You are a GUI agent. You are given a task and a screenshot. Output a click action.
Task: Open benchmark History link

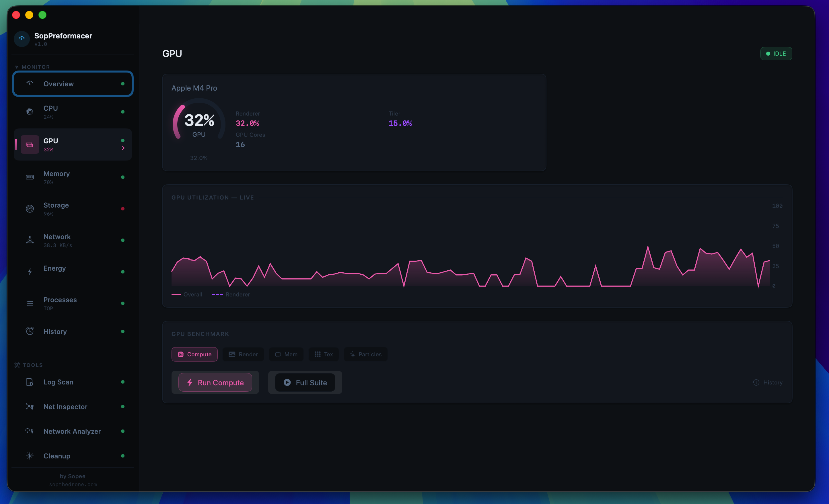coord(768,383)
